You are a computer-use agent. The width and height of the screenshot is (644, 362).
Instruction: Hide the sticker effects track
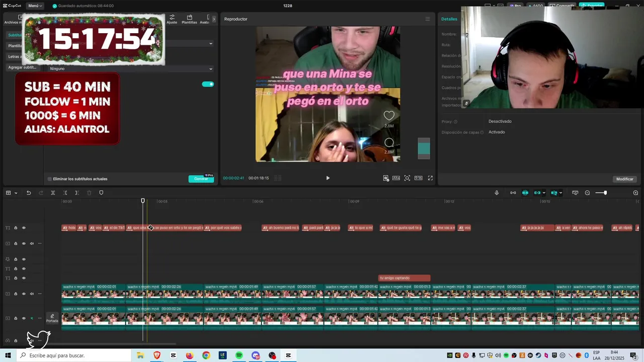(x=23, y=259)
